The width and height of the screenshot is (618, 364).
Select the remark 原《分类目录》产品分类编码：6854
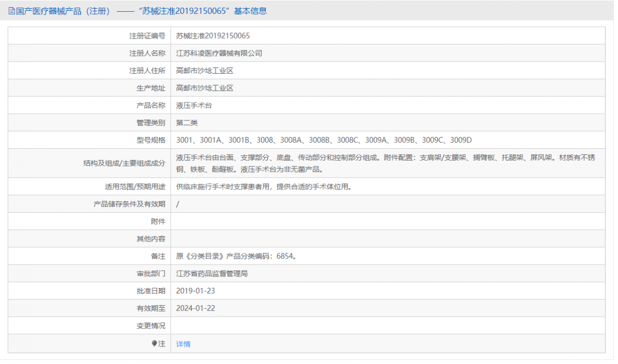pyautogui.click(x=236, y=256)
